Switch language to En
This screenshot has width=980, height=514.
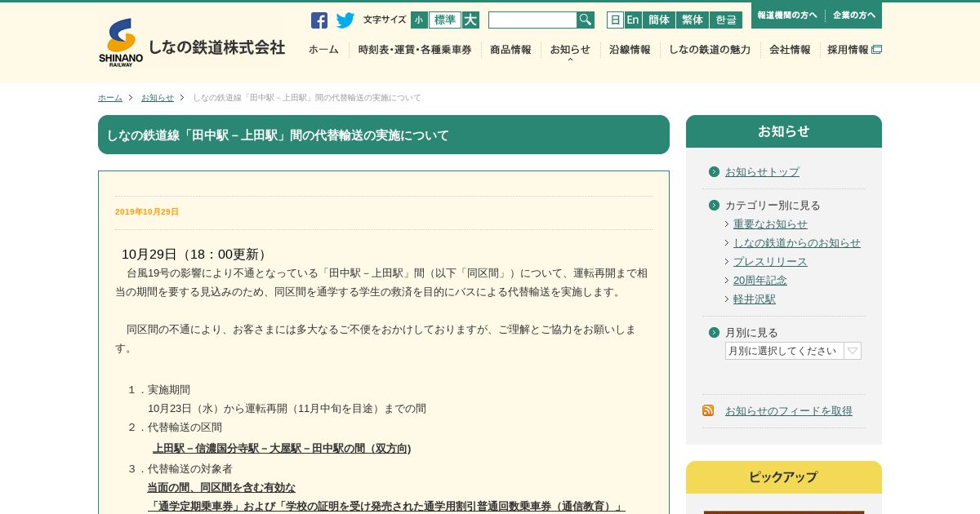pos(633,20)
